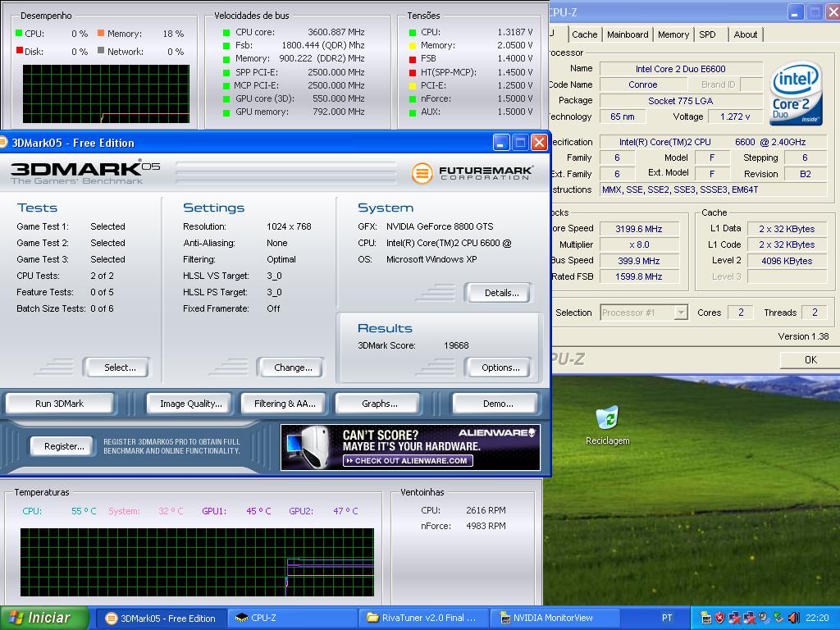
Task: Click the folder icon of RivaTuner taskbar item
Action: pyautogui.click(x=373, y=619)
